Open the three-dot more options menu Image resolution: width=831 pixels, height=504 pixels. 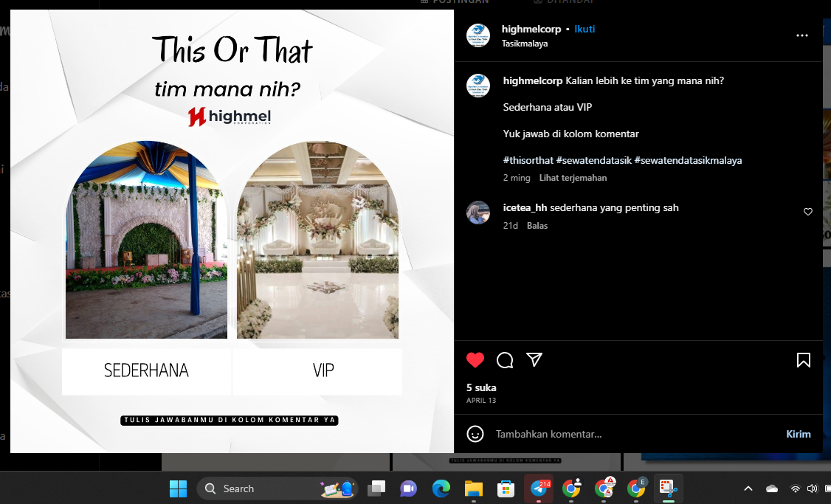[x=802, y=35]
